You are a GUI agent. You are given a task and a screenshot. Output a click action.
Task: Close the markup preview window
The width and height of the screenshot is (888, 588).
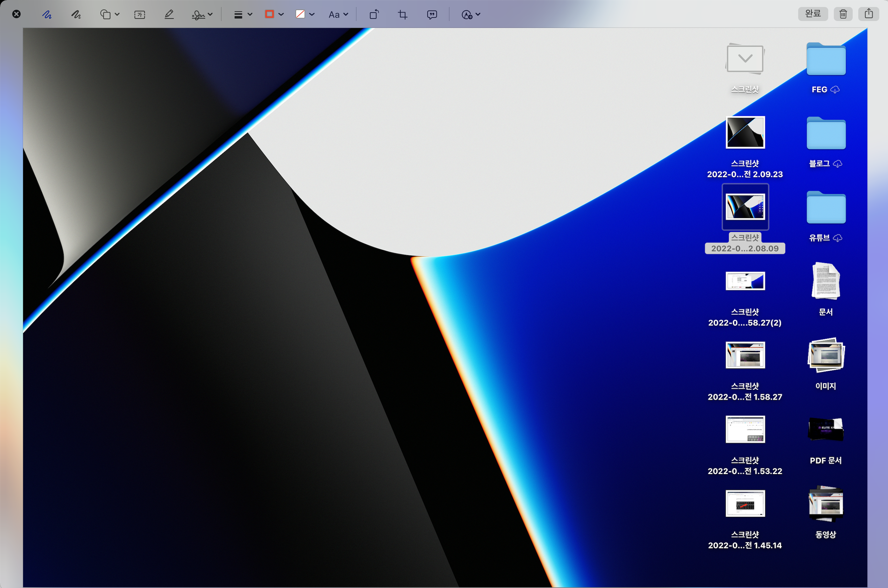[16, 14]
